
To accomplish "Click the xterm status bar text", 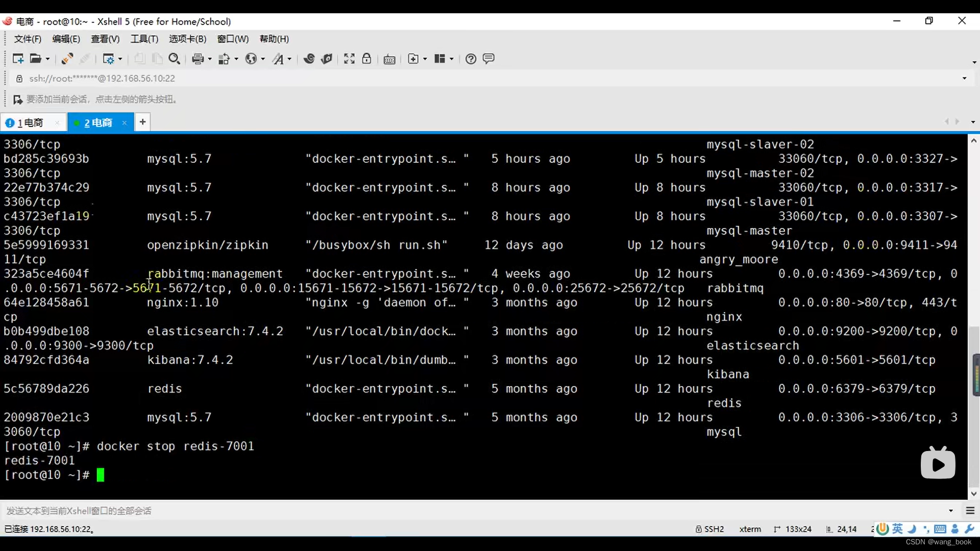I will click(750, 529).
